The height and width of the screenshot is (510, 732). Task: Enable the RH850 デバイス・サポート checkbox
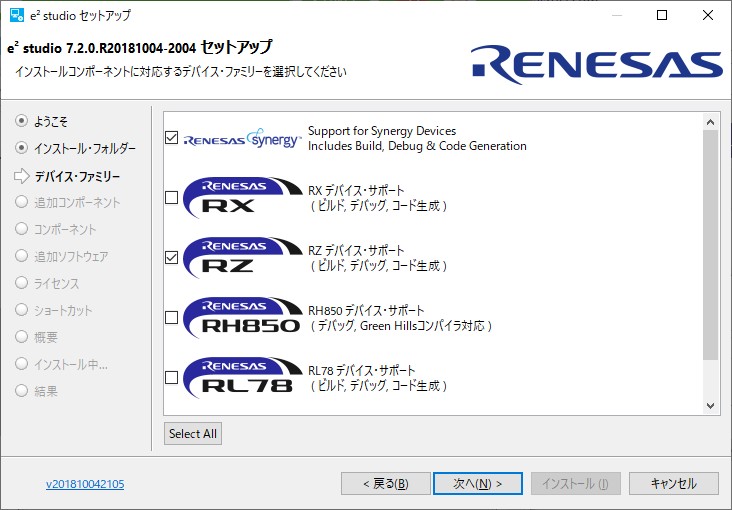(171, 318)
